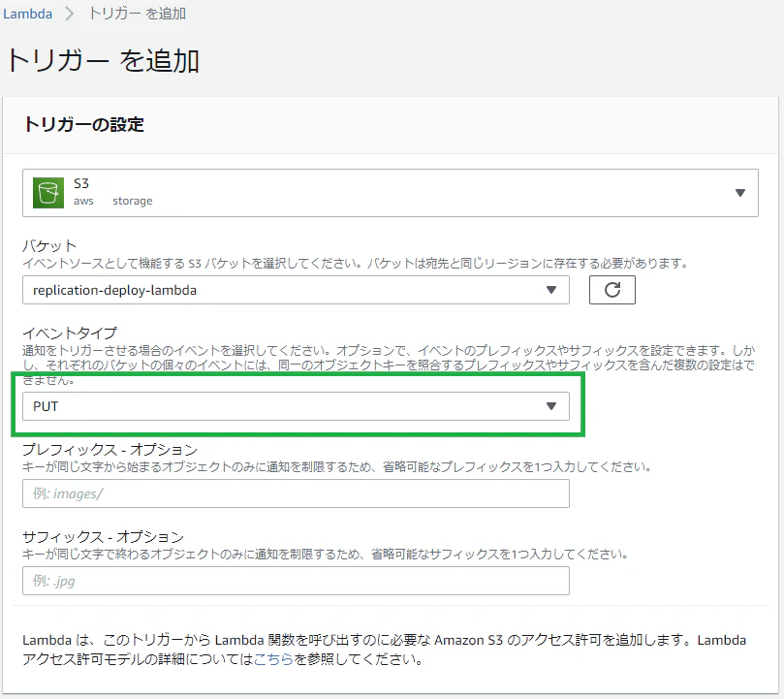The width and height of the screenshot is (784, 699).
Task: Click the イベントタイプ field label
Action: point(70,333)
